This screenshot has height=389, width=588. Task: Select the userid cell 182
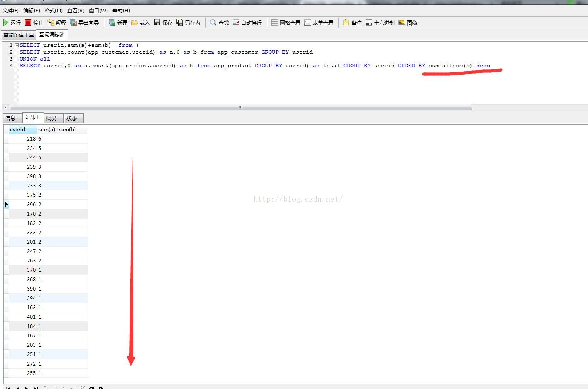click(23, 223)
